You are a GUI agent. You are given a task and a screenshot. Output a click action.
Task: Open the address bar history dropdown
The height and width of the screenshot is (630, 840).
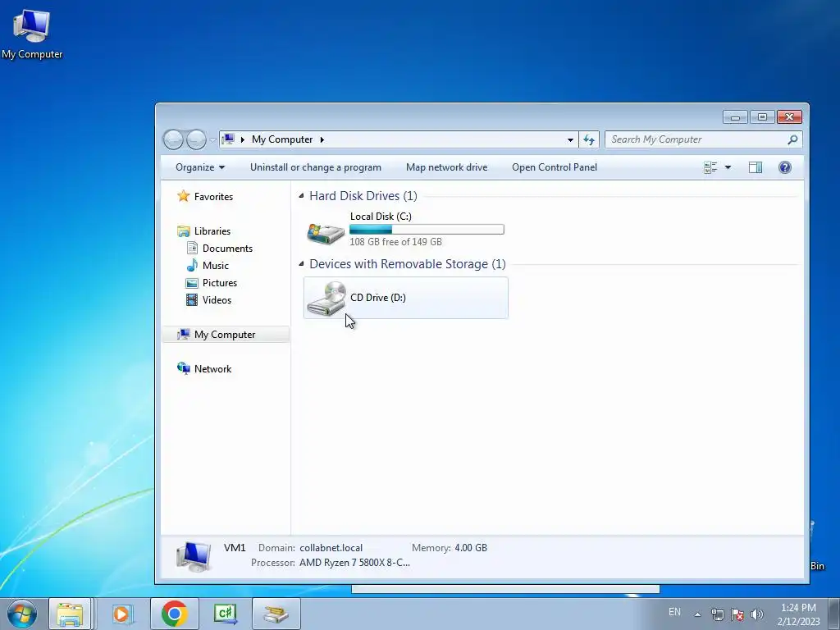click(x=570, y=139)
